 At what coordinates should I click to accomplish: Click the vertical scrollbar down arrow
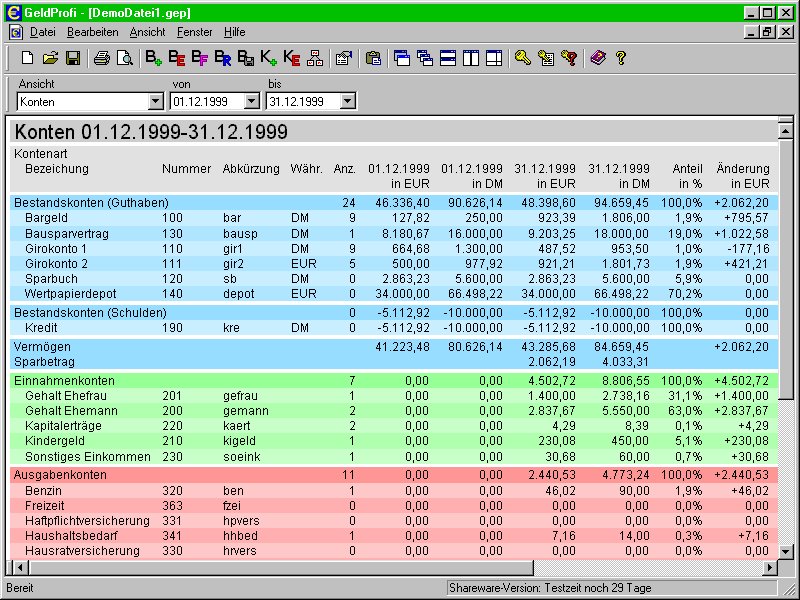click(786, 552)
